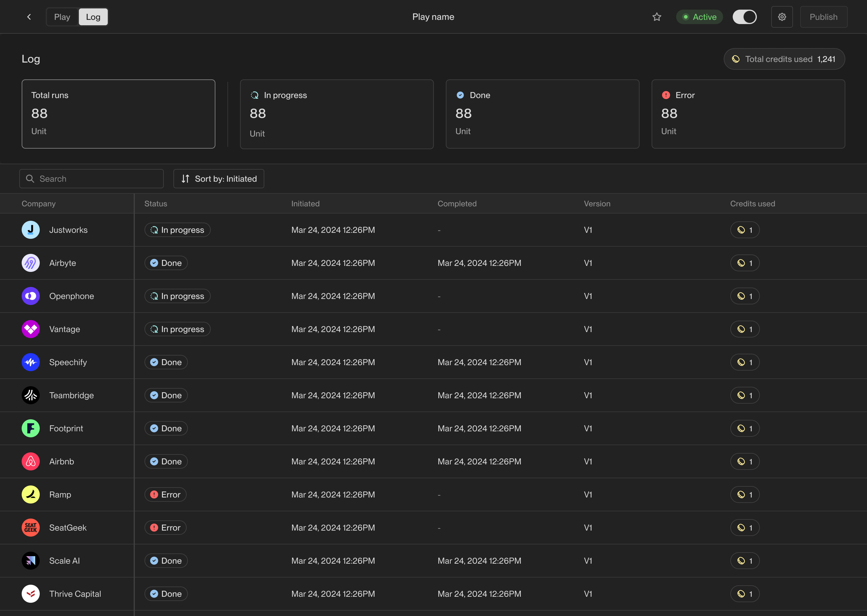The width and height of the screenshot is (867, 616).
Task: Filter by the In progress card
Action: point(336,114)
